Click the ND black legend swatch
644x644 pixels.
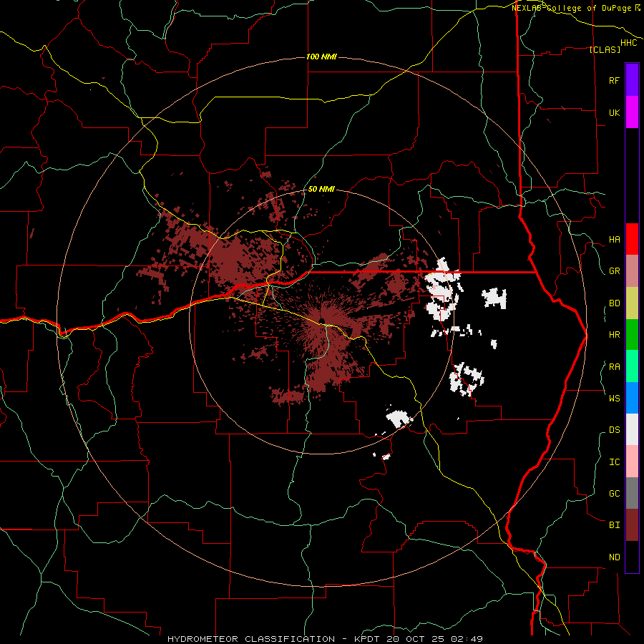click(x=632, y=557)
